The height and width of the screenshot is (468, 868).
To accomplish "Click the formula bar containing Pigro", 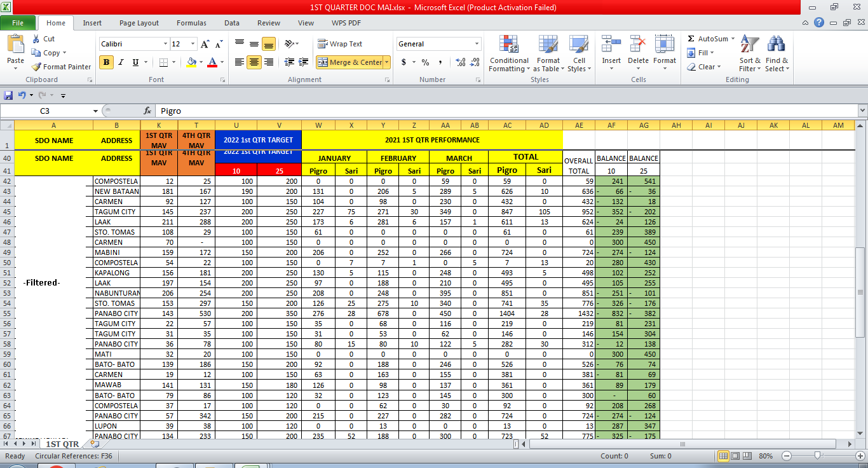I will [506, 111].
